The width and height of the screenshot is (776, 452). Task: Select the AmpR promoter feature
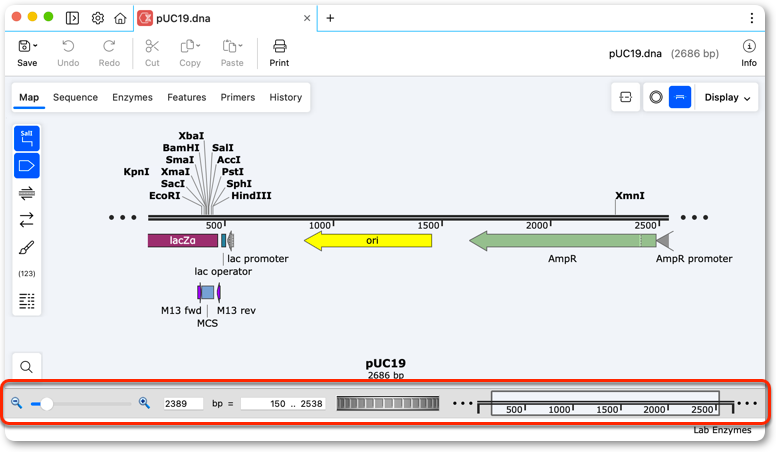tap(664, 241)
